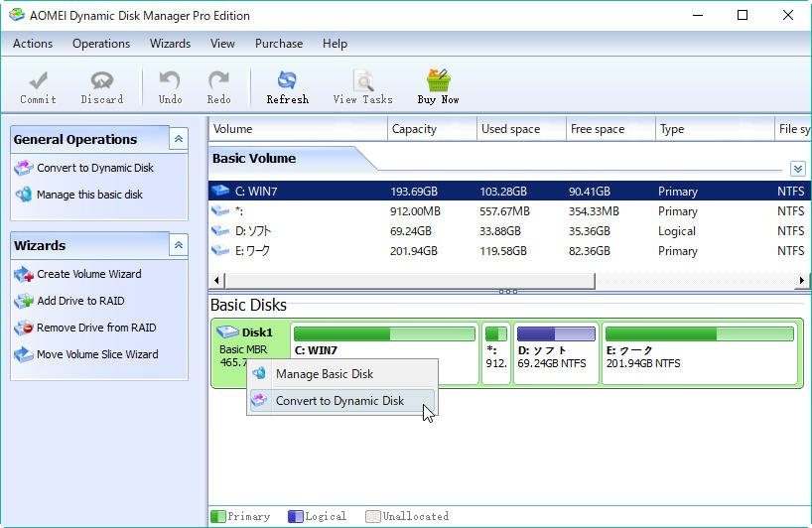Open the Actions menu
Screen dimensions: 812x528
(x=33, y=44)
